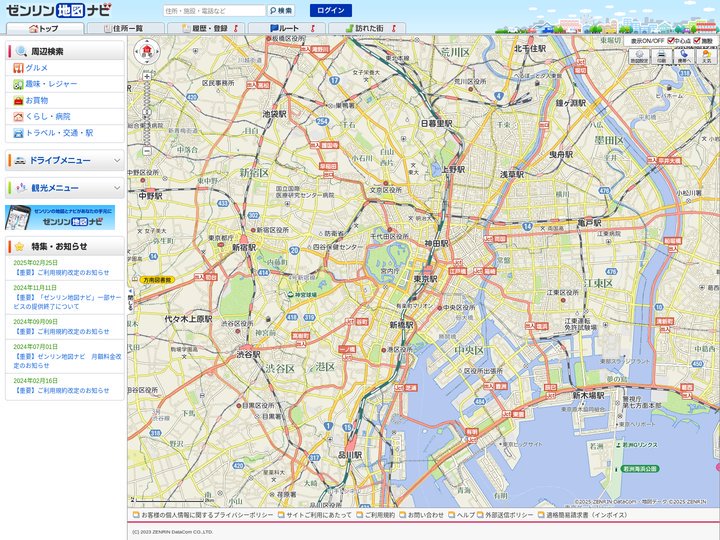Click the home (自宅) icon in map compass
Viewport: 720px width, 540px height.
[x=146, y=51]
